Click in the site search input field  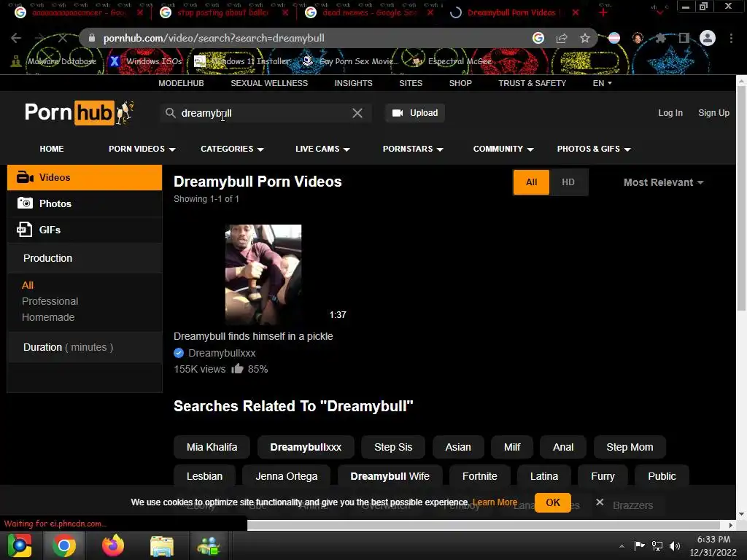[x=266, y=113]
